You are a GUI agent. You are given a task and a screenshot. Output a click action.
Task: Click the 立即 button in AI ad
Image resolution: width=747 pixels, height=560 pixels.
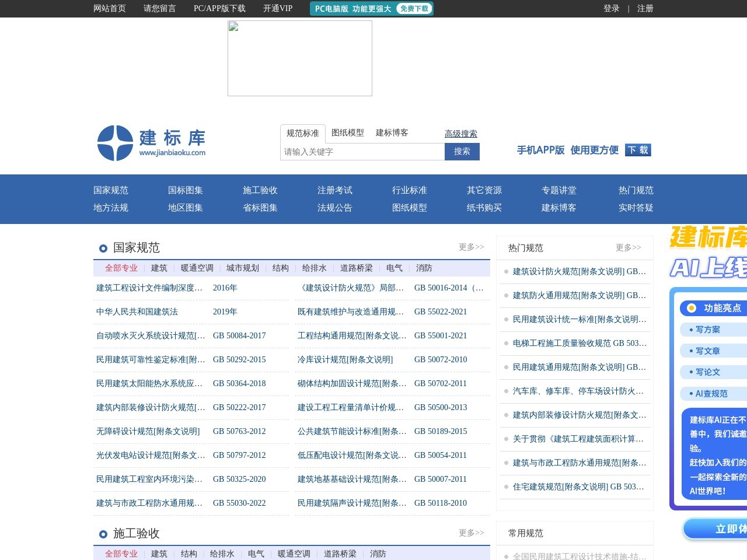point(715,529)
